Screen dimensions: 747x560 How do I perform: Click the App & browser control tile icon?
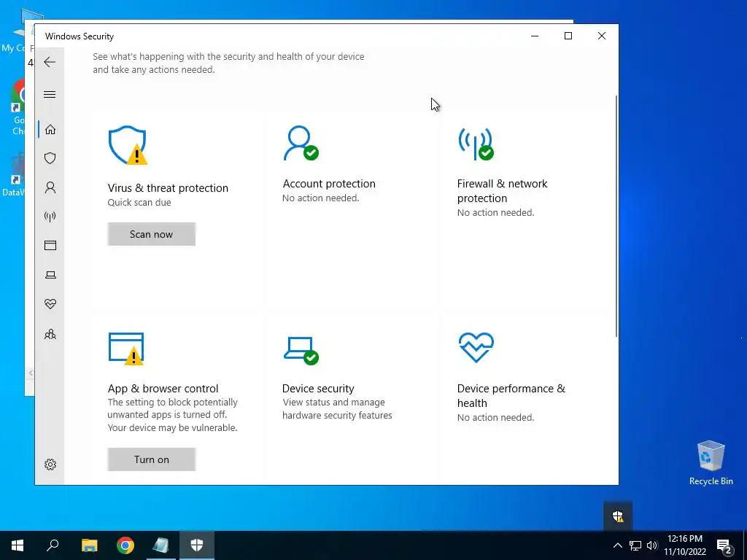pyautogui.click(x=126, y=349)
